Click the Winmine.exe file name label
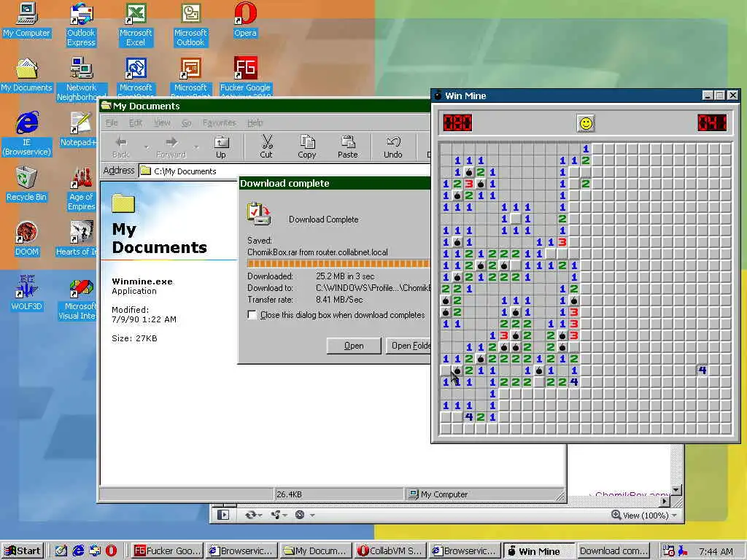The image size is (747, 560). 142,281
